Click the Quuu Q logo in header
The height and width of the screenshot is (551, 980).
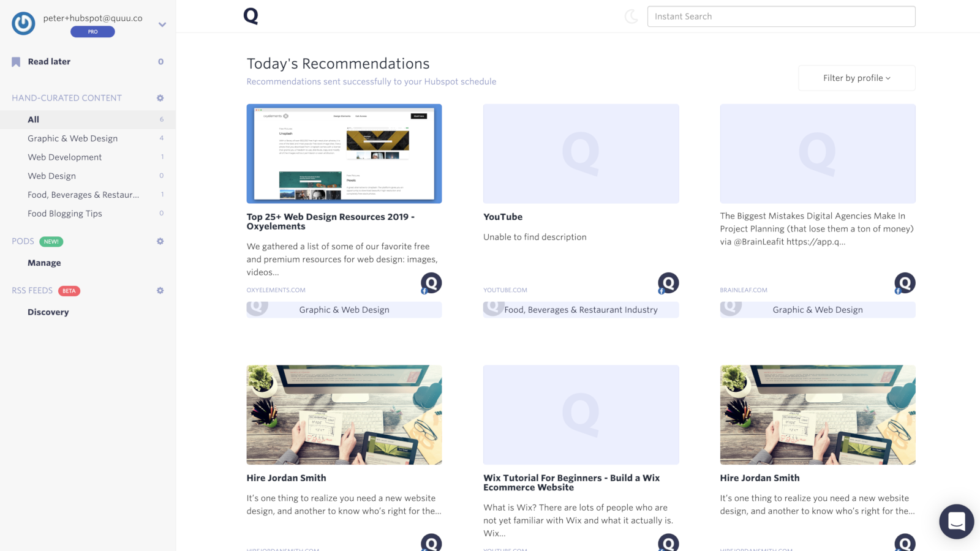251,16
